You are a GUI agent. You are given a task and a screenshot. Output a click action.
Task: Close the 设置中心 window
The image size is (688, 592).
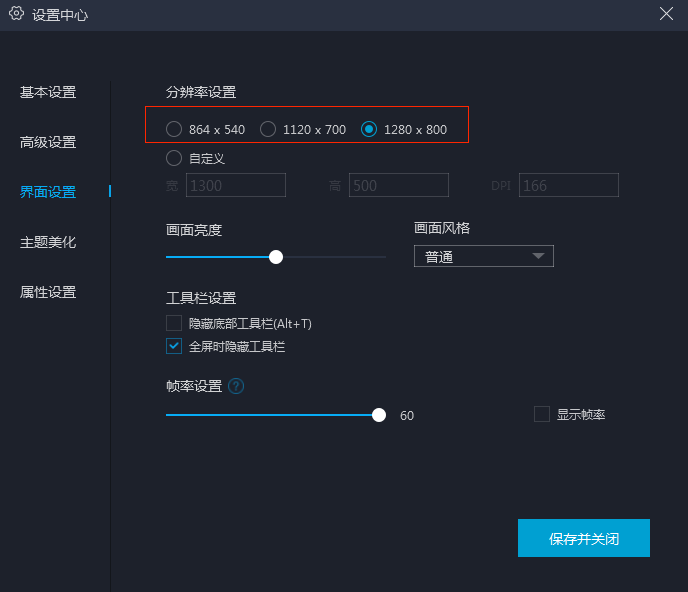pyautogui.click(x=666, y=14)
